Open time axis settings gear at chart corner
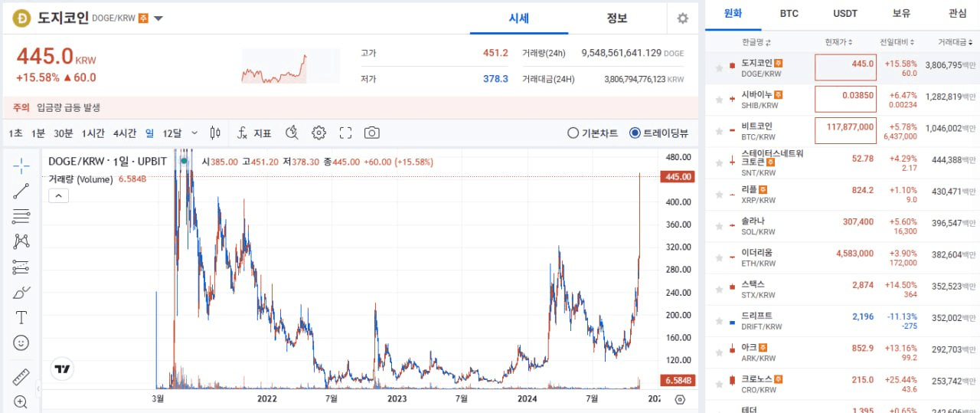This screenshot has height=413, width=980. click(680, 399)
